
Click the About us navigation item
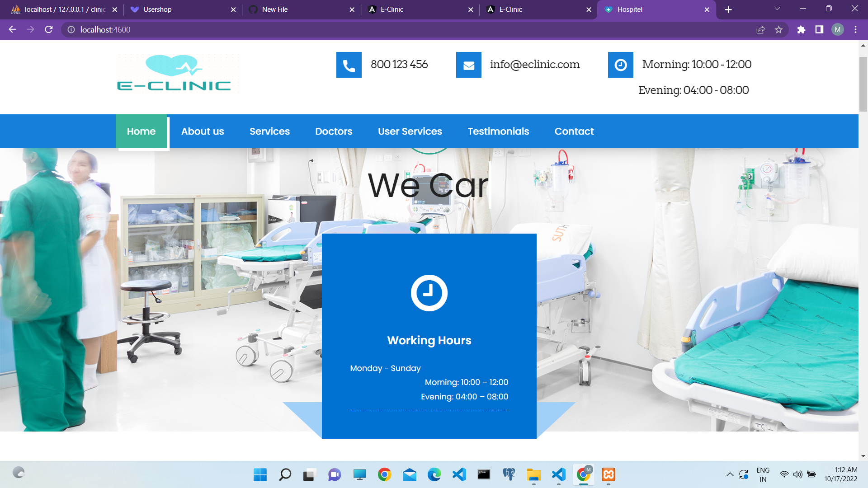202,131
